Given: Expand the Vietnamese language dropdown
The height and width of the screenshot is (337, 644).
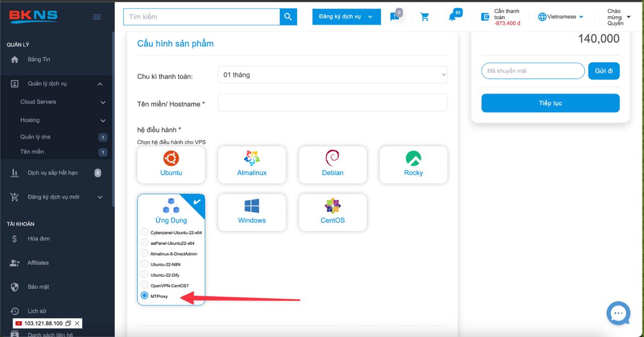Looking at the screenshot, I should pos(560,17).
